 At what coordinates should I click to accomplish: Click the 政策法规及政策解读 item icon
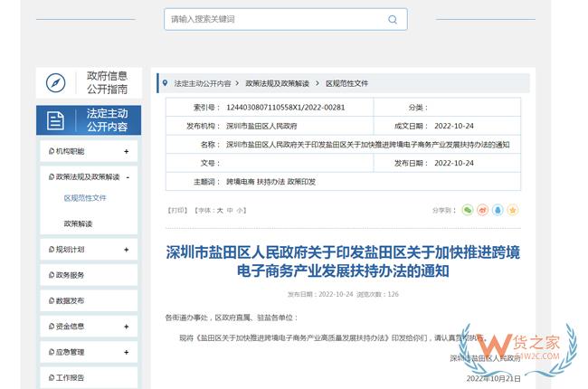tap(52, 176)
